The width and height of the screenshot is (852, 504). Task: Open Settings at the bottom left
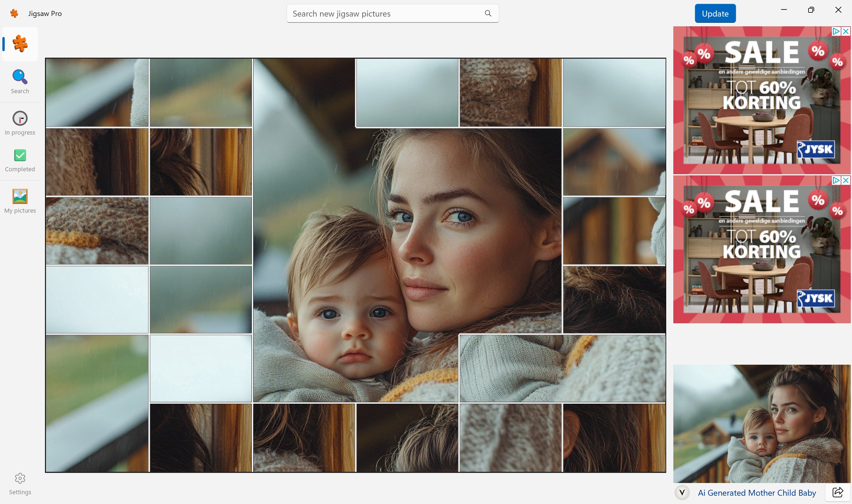point(20,483)
